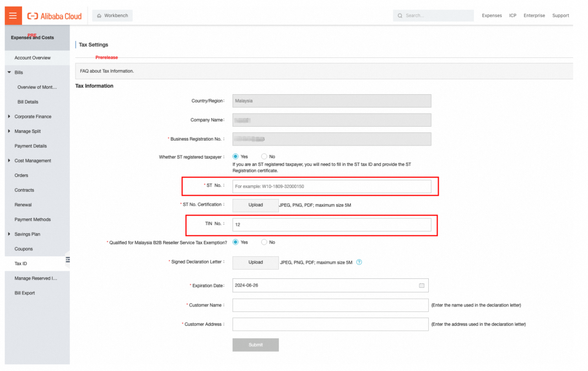588x371 pixels.
Task: Open the Expiration Date calendar icon
Action: point(422,286)
